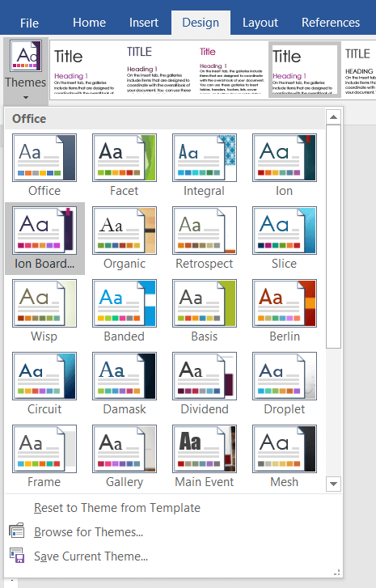The image size is (376, 588).
Task: Go to the Layout tab
Action: tap(260, 23)
